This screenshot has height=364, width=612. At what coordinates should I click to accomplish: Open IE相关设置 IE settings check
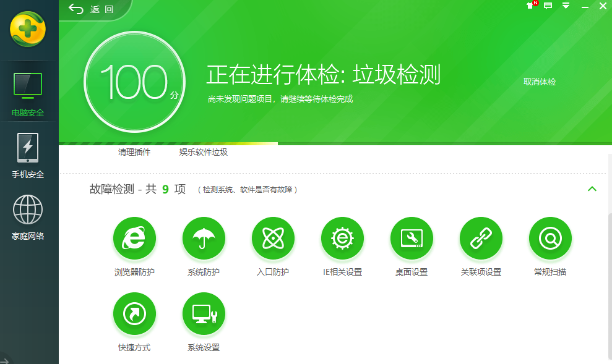(x=342, y=238)
